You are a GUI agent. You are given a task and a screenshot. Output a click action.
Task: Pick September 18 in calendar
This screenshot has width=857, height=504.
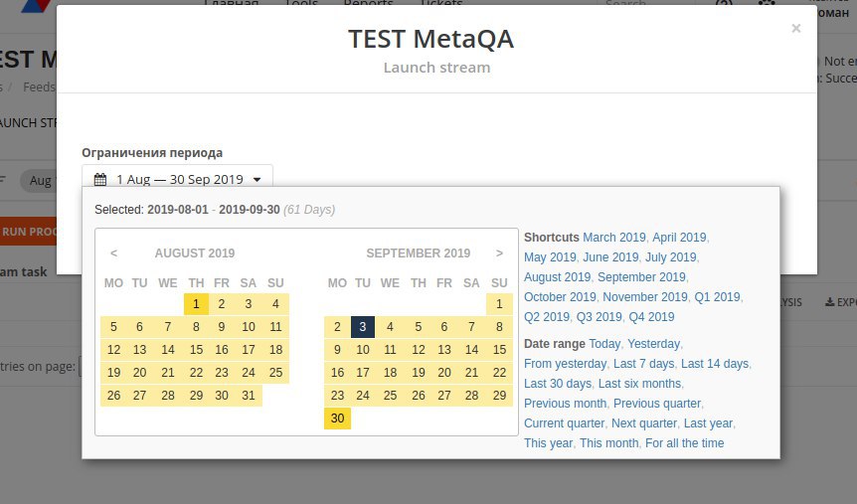(x=390, y=372)
